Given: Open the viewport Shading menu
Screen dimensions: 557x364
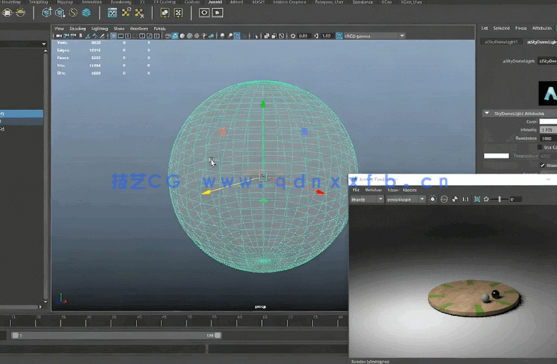Looking at the screenshot, I should [77, 28].
